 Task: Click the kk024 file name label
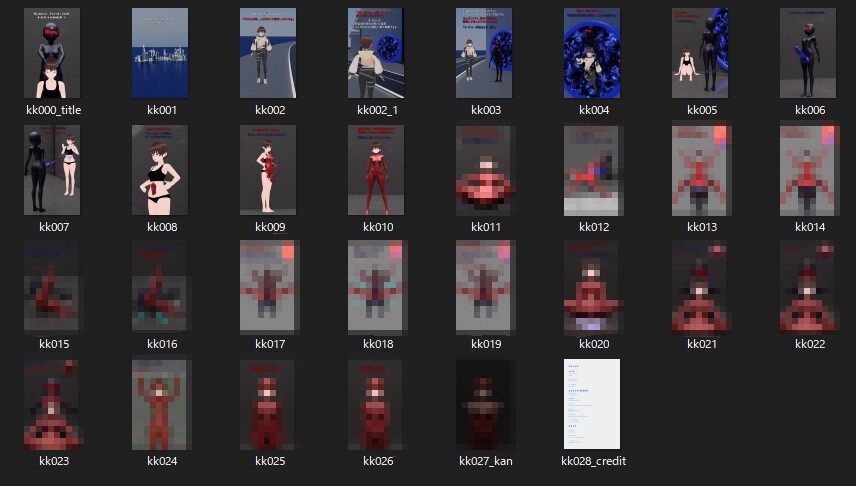pos(160,461)
